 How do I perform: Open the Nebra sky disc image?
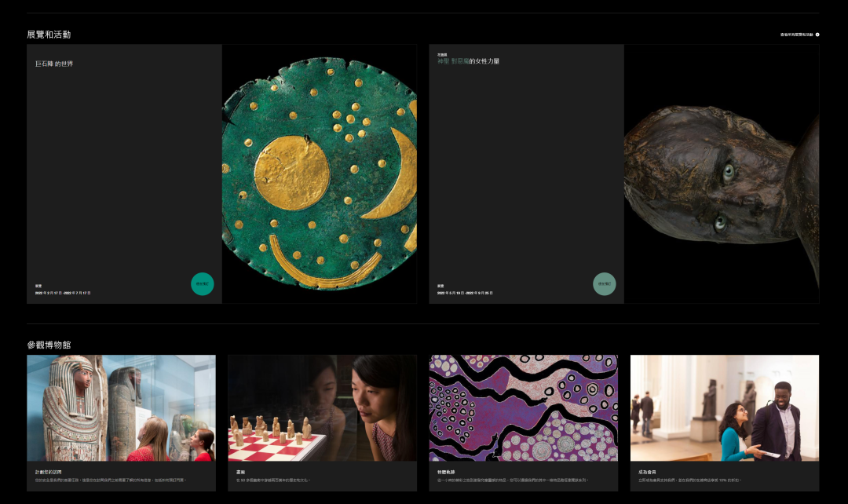[x=320, y=173]
